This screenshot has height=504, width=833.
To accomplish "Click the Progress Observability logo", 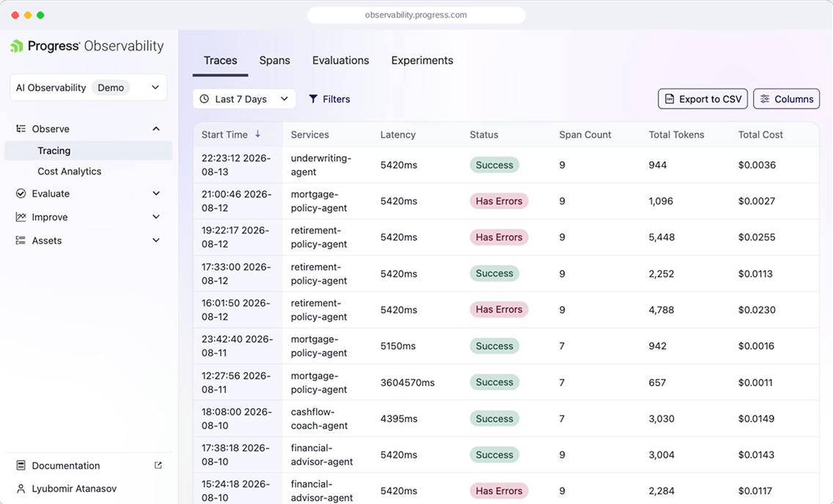I will [x=87, y=46].
